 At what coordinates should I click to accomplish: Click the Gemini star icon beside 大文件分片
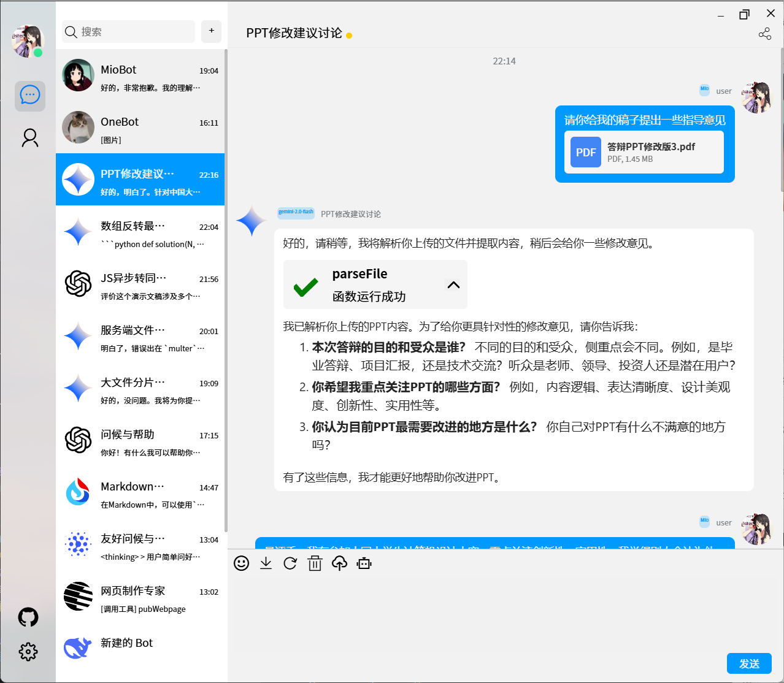[x=78, y=388]
